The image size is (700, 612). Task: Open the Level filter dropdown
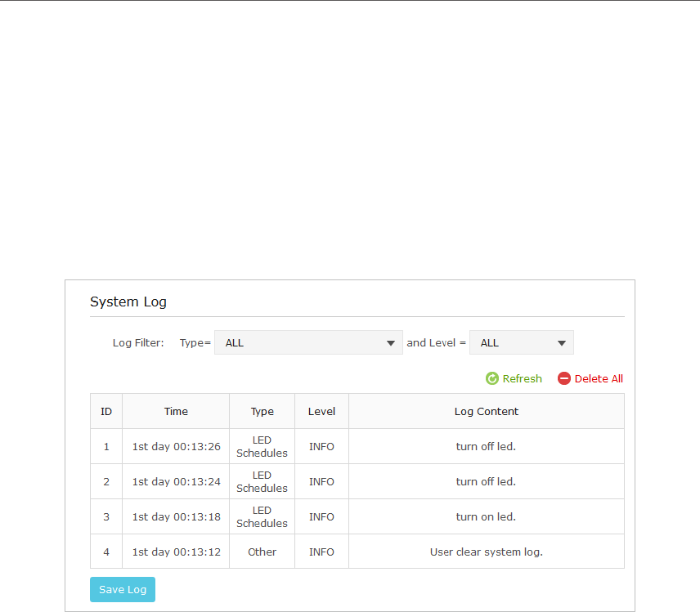[x=522, y=342]
